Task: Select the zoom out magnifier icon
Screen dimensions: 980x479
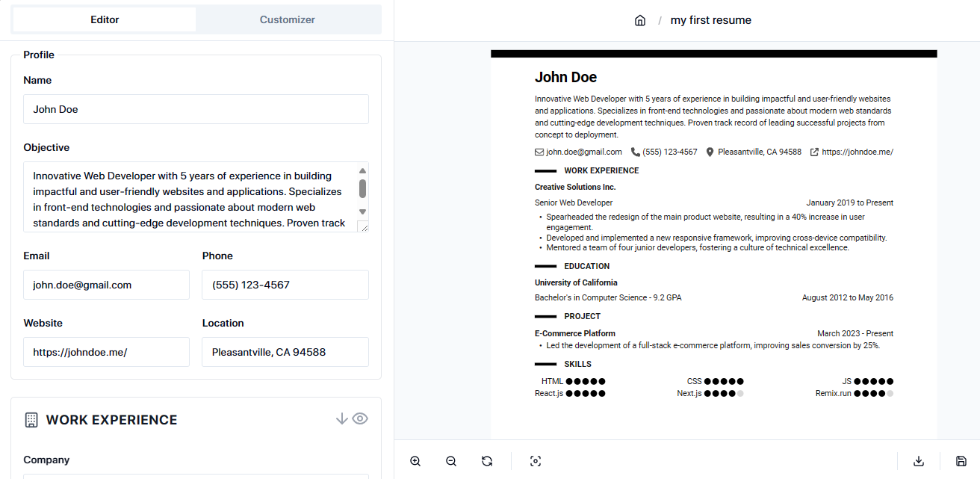Action: click(451, 461)
